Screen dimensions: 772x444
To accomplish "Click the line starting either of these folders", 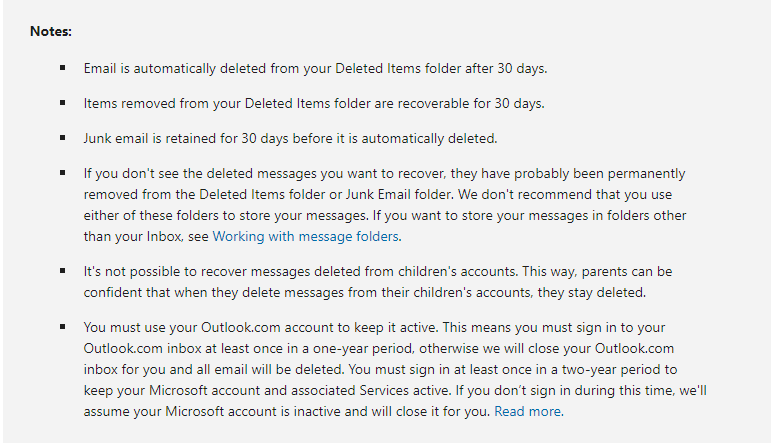I will tap(385, 216).
